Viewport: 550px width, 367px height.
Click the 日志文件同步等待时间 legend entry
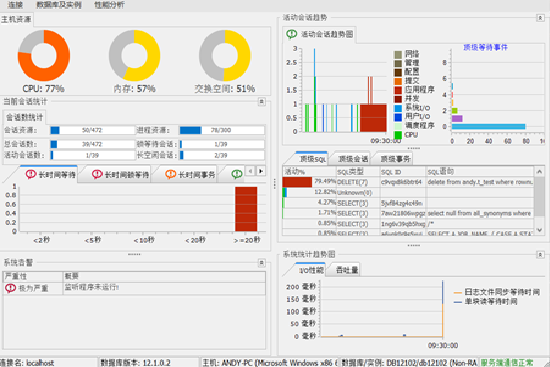[x=497, y=292]
